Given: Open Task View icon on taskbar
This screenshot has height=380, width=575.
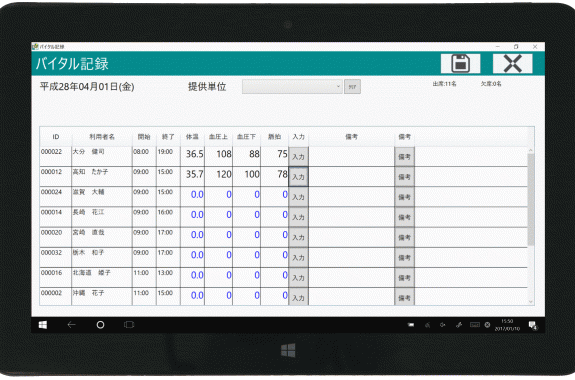Looking at the screenshot, I should pyautogui.click(x=129, y=325).
